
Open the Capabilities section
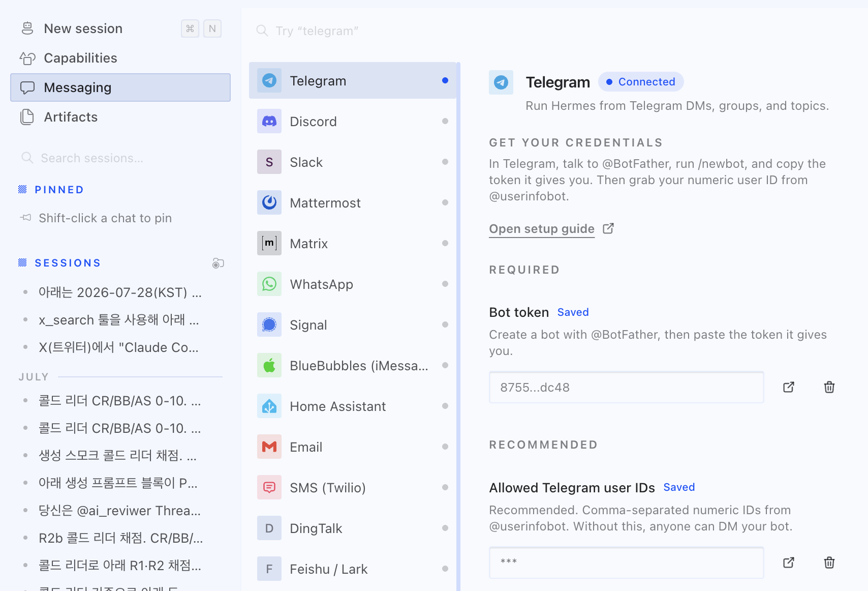click(x=120, y=58)
